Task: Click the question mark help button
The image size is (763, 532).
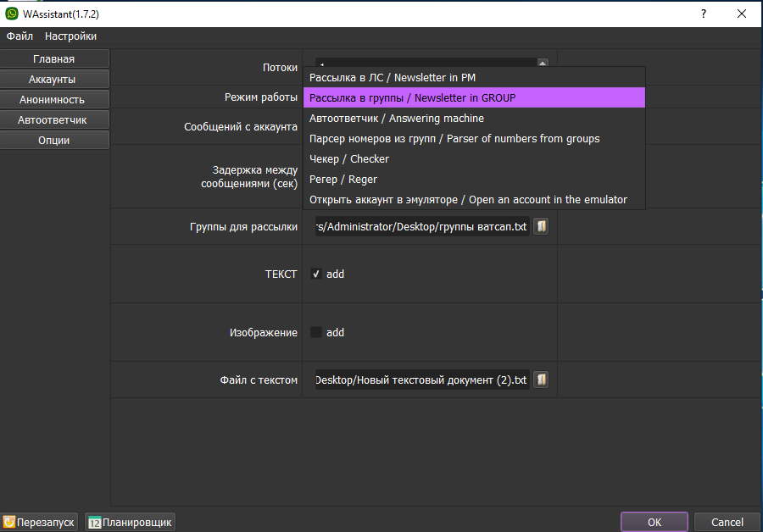Action: click(x=703, y=14)
